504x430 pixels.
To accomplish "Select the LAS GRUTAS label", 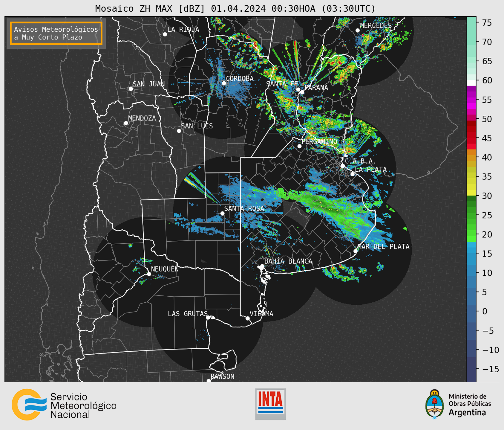I will coord(188,314).
